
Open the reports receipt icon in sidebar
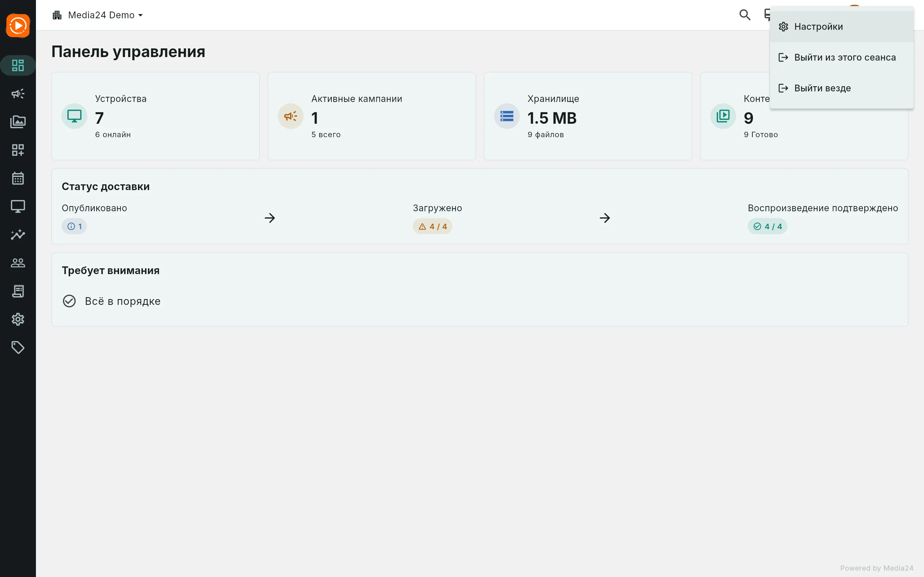click(x=18, y=291)
